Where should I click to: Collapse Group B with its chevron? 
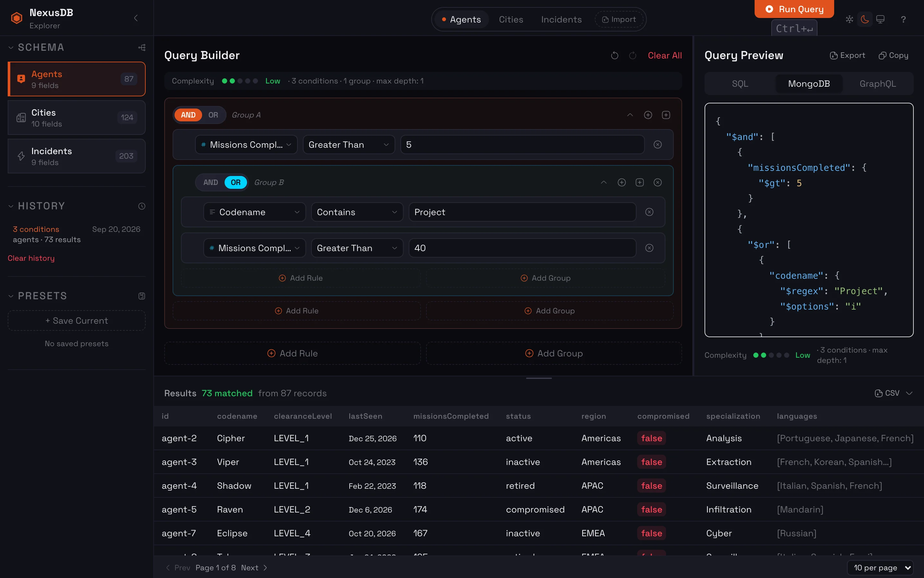[604, 182]
